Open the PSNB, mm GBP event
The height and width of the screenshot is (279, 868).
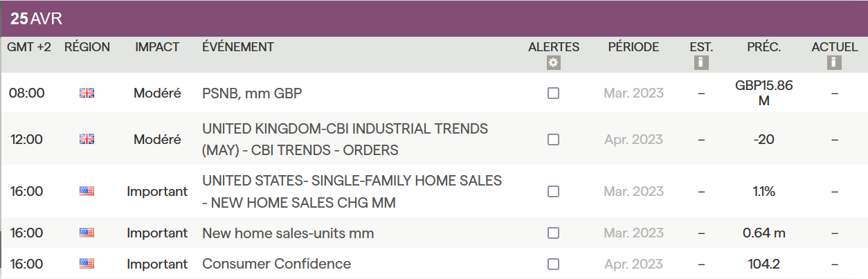click(x=252, y=93)
